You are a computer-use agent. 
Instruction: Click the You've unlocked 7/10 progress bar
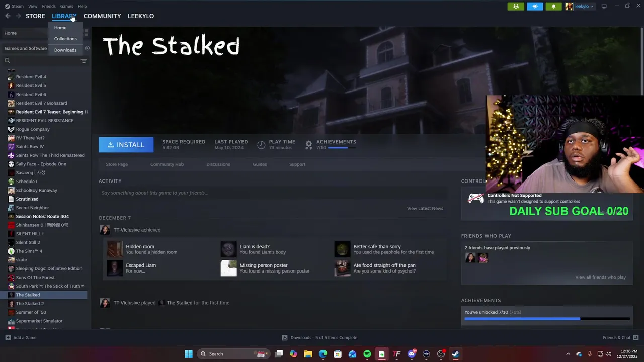[x=547, y=319]
